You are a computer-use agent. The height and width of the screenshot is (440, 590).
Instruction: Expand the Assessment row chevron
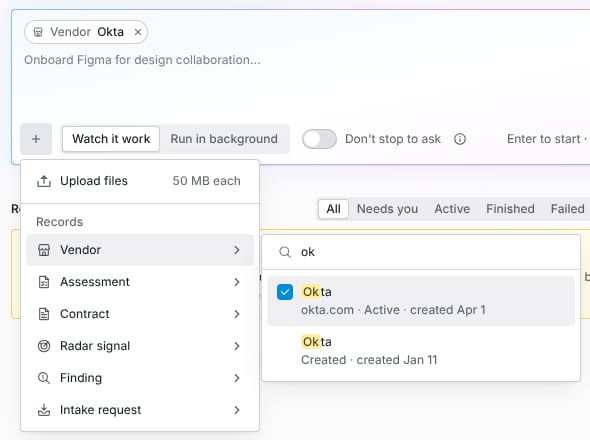tap(237, 282)
